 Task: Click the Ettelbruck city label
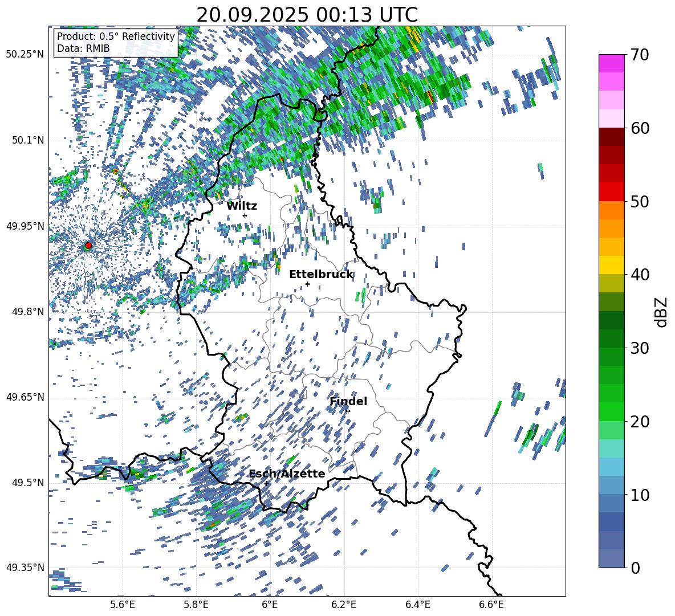[321, 275]
